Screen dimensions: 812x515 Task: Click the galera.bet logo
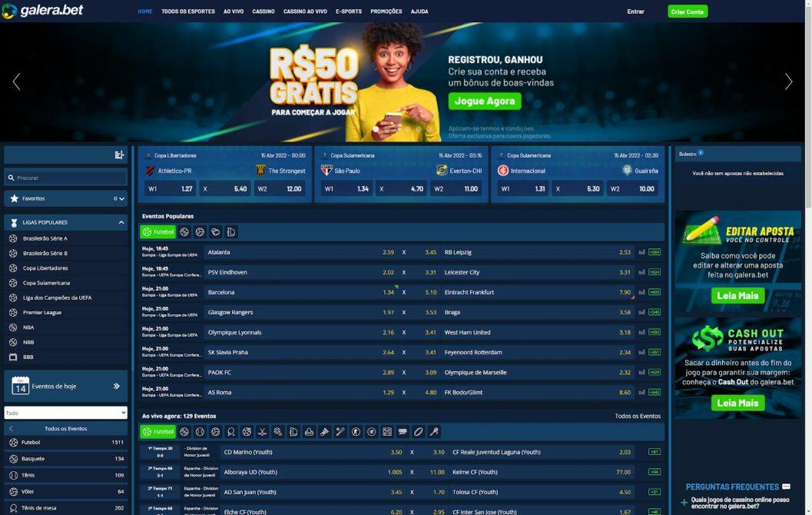[42, 10]
